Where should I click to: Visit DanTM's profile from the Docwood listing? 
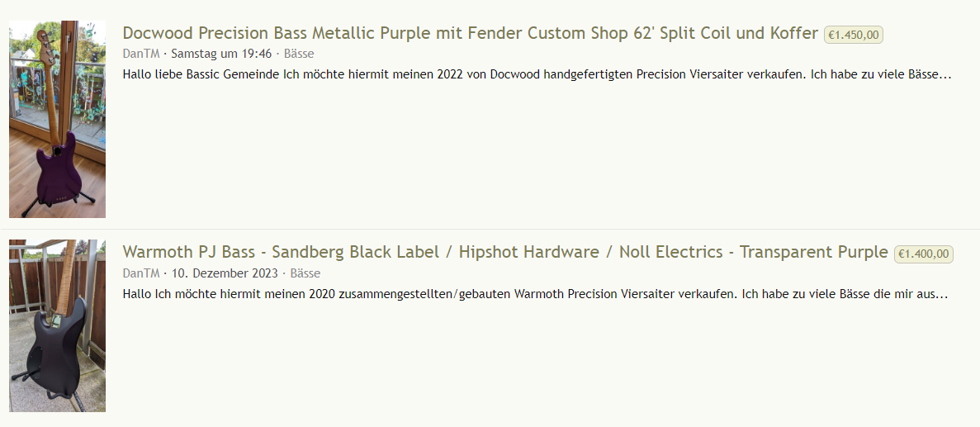(141, 54)
